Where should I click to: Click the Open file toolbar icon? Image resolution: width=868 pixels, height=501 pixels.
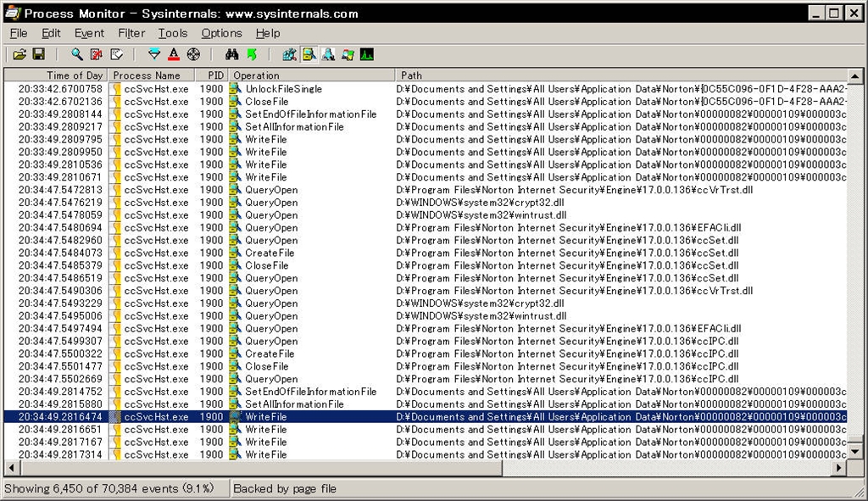pos(19,54)
